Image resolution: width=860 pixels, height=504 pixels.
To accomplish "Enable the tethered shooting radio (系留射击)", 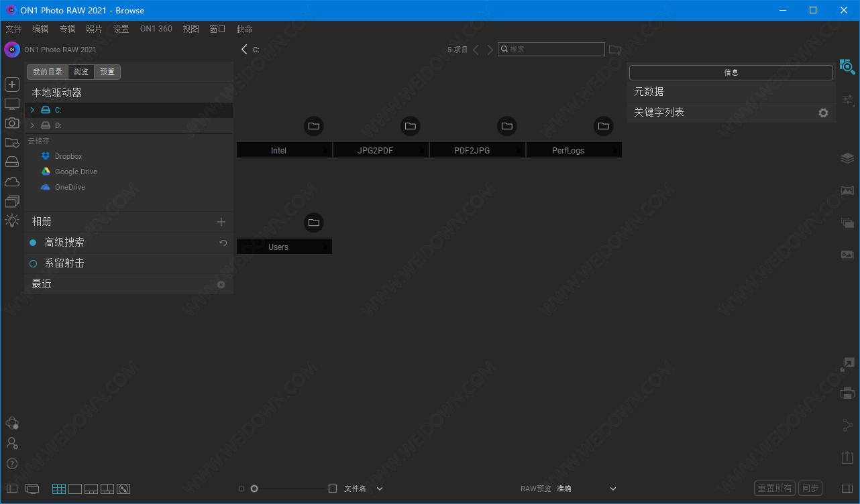I will tap(33, 264).
